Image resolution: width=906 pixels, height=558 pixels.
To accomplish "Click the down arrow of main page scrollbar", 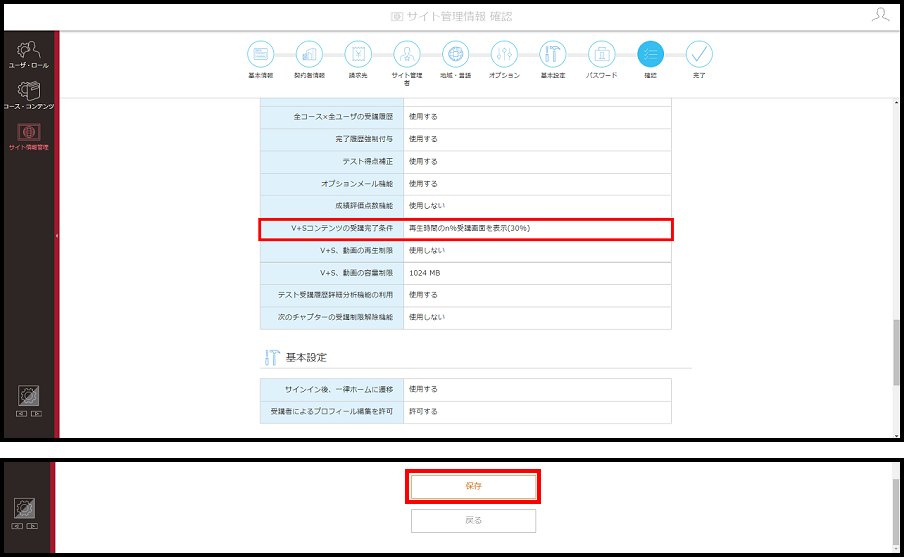I will click(896, 434).
